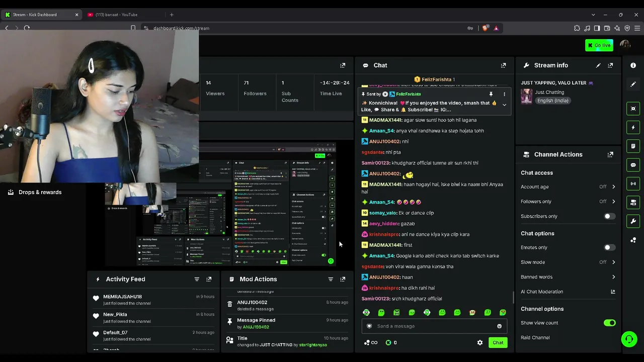644x362 pixels.
Task: Reload the page
Action: [x=27, y=28]
